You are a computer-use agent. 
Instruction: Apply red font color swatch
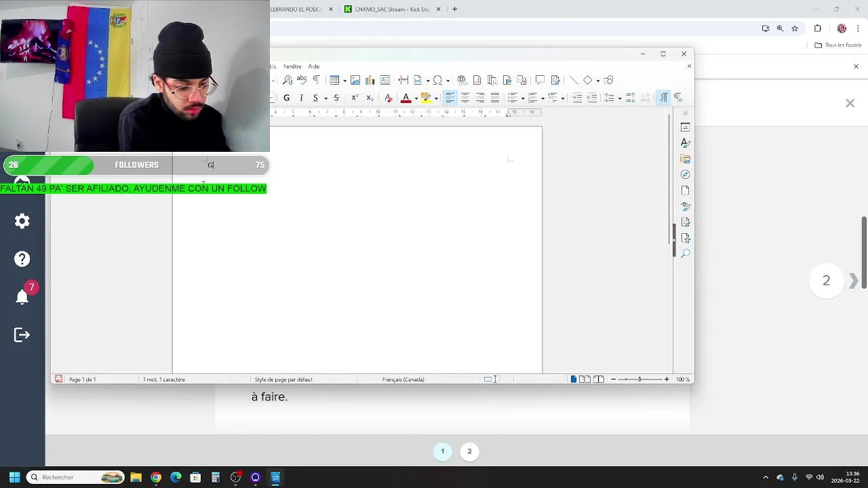(x=406, y=98)
